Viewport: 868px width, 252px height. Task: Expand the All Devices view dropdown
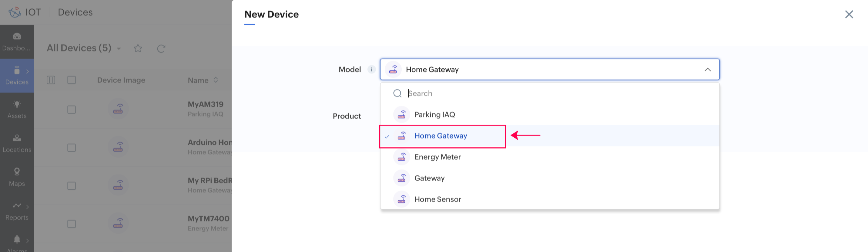coord(119,49)
